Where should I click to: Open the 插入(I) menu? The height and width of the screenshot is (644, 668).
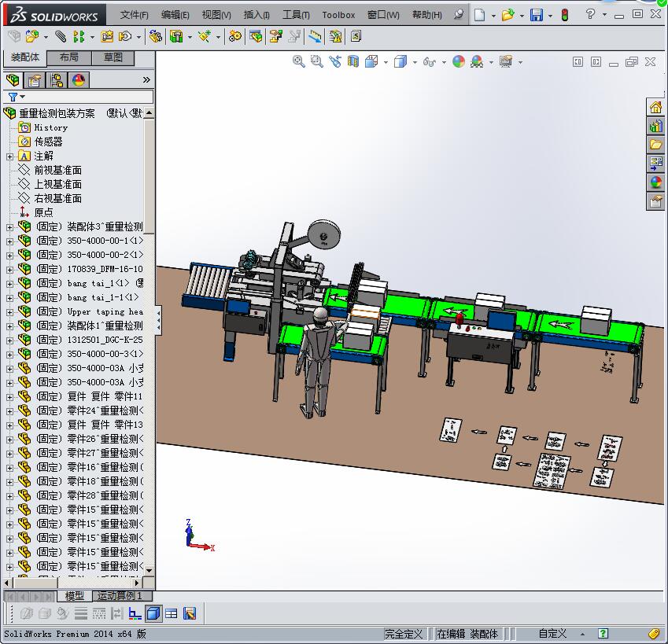click(x=256, y=15)
